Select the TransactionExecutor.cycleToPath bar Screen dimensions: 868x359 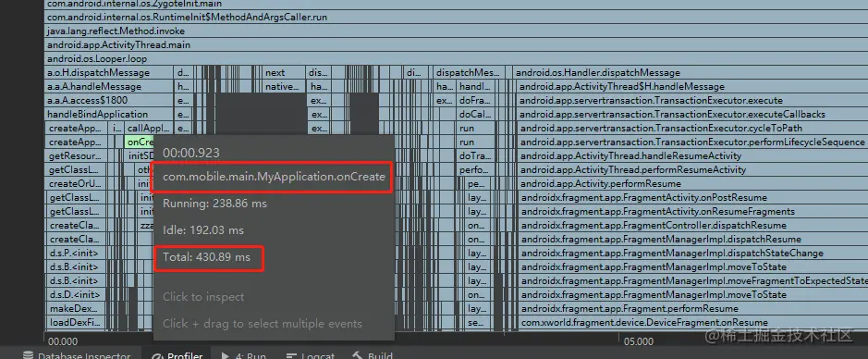click(693, 128)
